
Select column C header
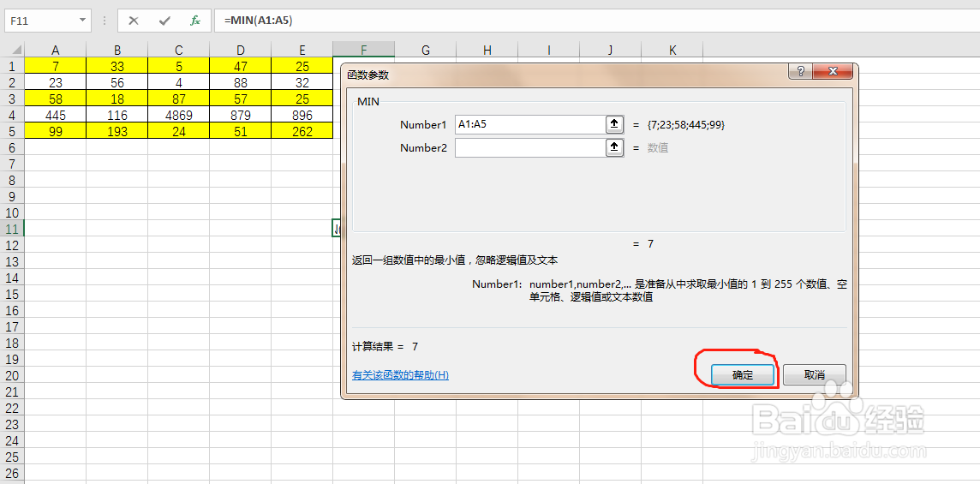(179, 50)
